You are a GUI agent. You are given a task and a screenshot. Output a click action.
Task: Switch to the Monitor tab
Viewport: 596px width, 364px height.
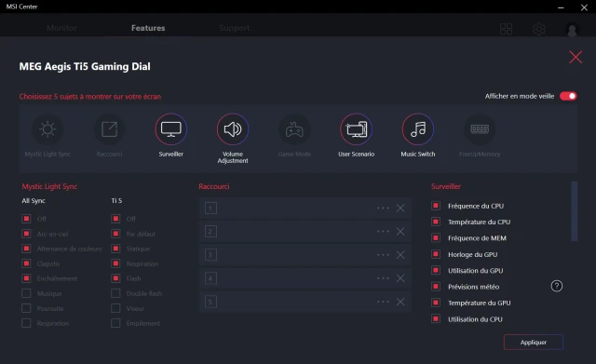(61, 28)
